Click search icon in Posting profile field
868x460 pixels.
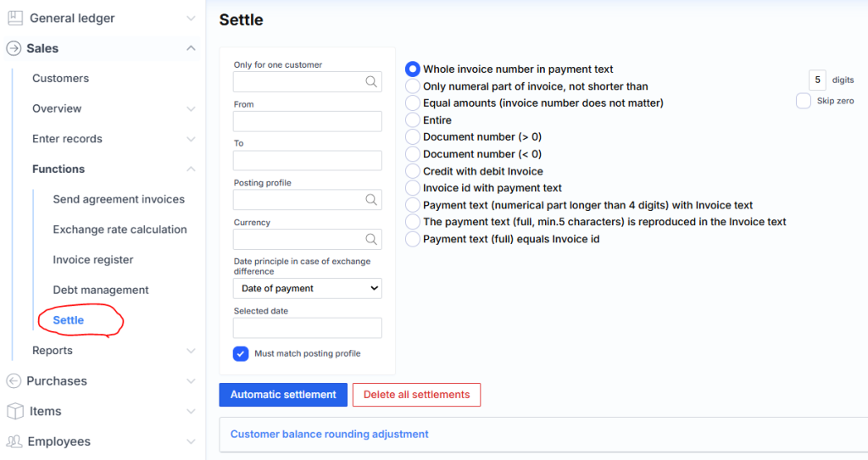[x=371, y=200]
